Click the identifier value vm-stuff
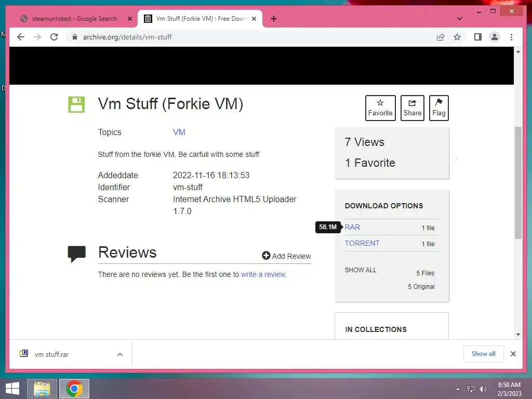The image size is (532, 399). [x=188, y=187]
